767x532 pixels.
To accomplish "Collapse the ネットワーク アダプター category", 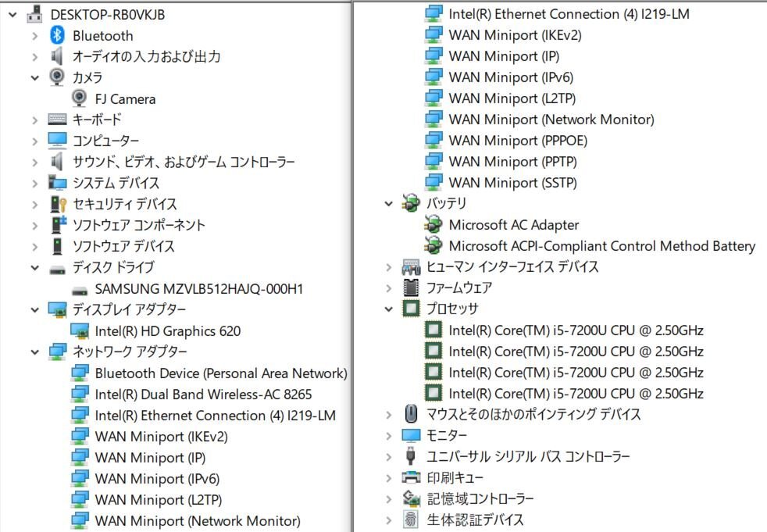I will [35, 352].
